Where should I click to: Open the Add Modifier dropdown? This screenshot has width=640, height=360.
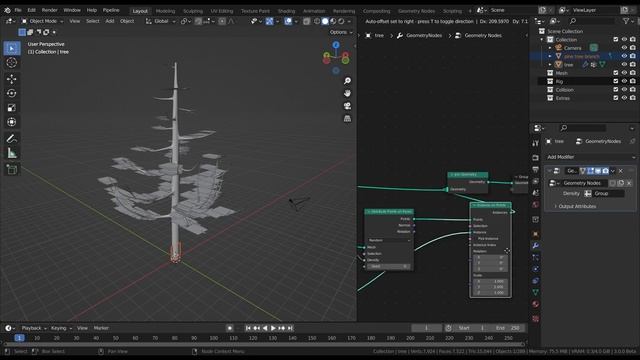point(591,157)
